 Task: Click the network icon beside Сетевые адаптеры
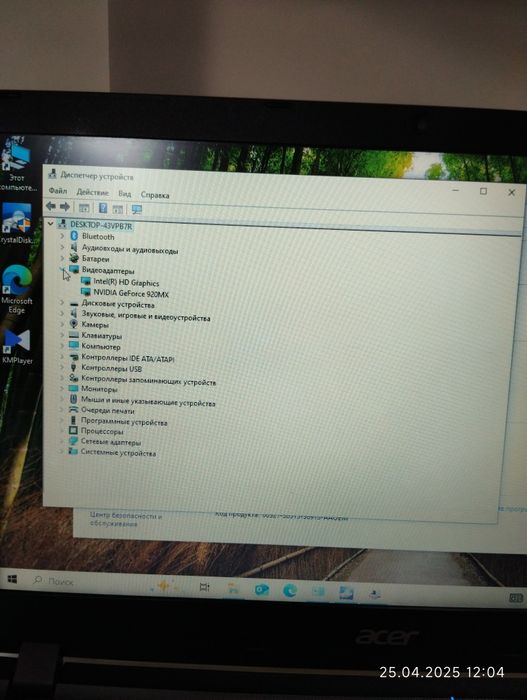(x=73, y=441)
